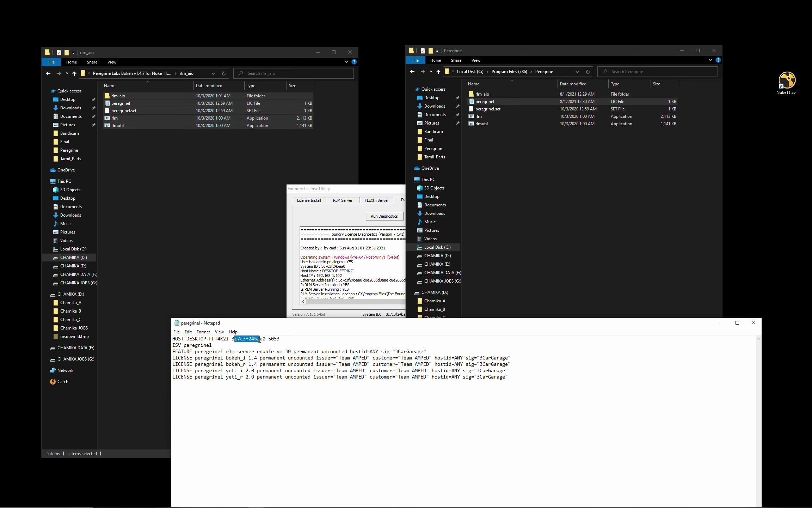The image size is (812, 508).
Task: Select rlm application in rlm_aio window
Action: 208,118
